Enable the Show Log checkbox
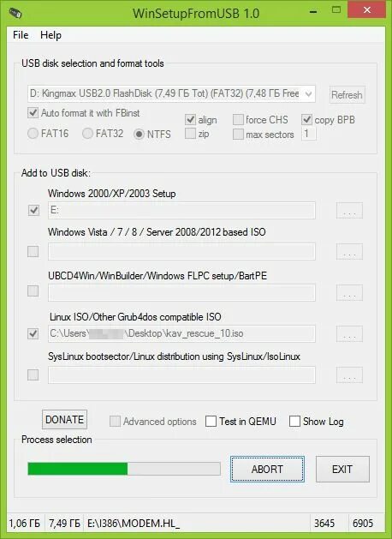This screenshot has height=539, width=392. click(294, 421)
